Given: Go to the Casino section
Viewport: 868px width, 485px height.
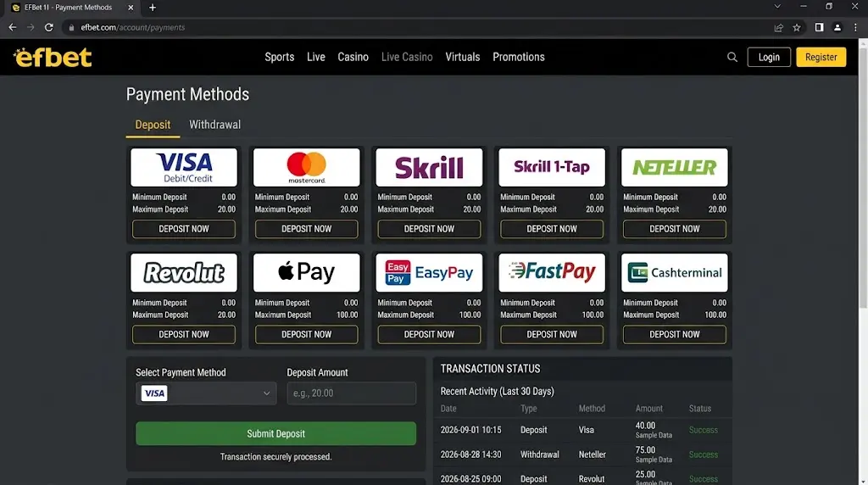Looking at the screenshot, I should click(x=353, y=57).
